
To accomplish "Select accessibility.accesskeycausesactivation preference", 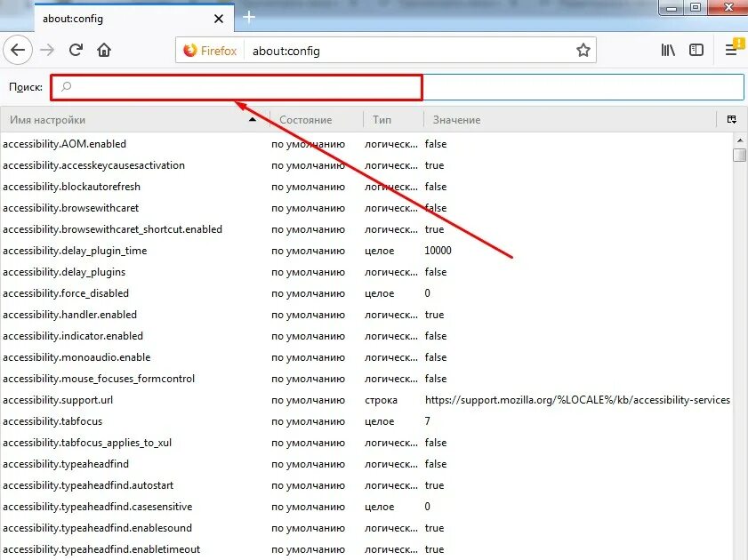I will click(366, 165).
